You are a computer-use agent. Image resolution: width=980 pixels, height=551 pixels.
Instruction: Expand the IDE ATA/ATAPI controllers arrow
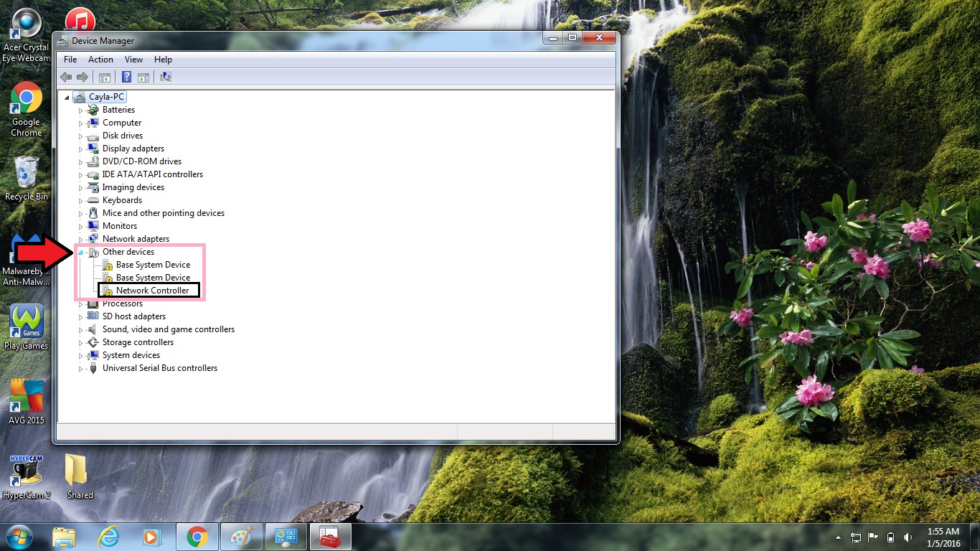coord(81,175)
